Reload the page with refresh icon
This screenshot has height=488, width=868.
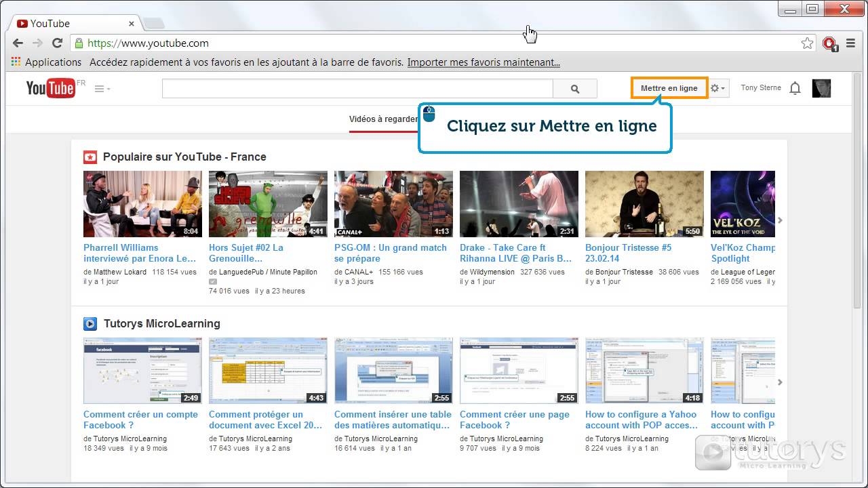tap(57, 43)
